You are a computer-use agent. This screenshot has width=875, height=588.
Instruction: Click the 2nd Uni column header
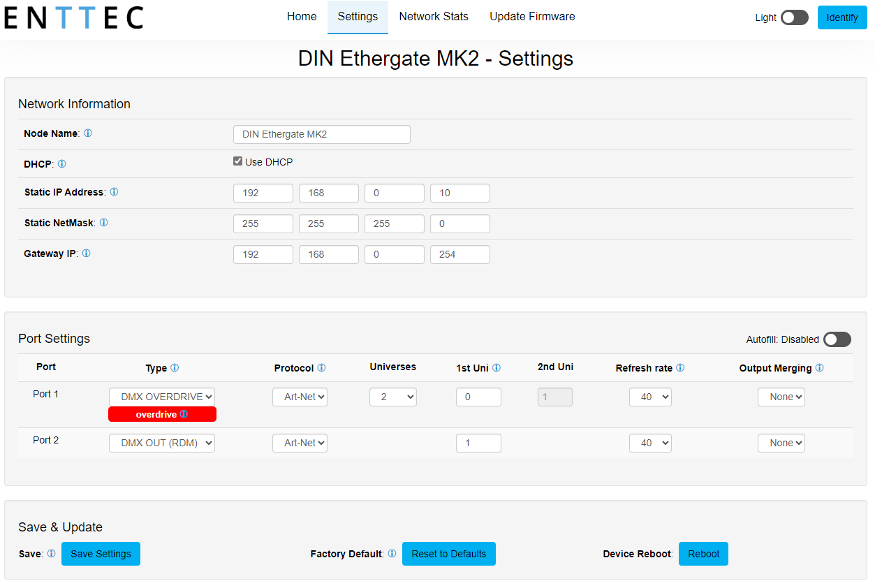click(x=555, y=367)
